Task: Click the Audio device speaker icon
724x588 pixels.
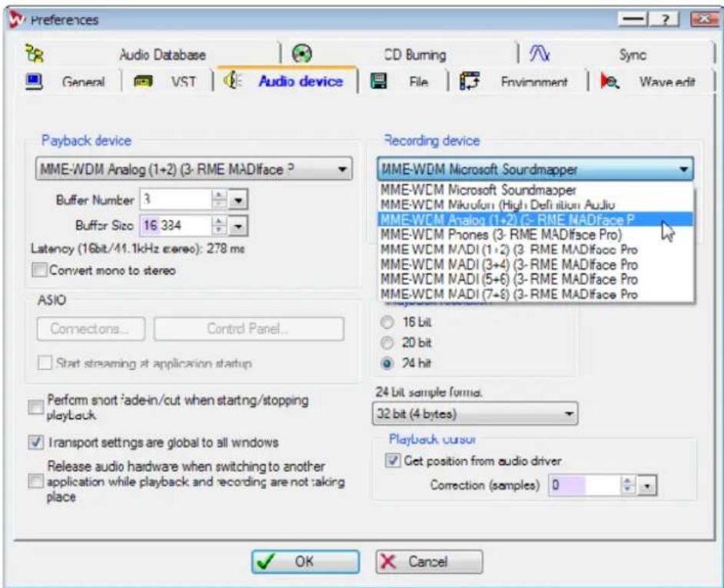Action: pos(233,81)
